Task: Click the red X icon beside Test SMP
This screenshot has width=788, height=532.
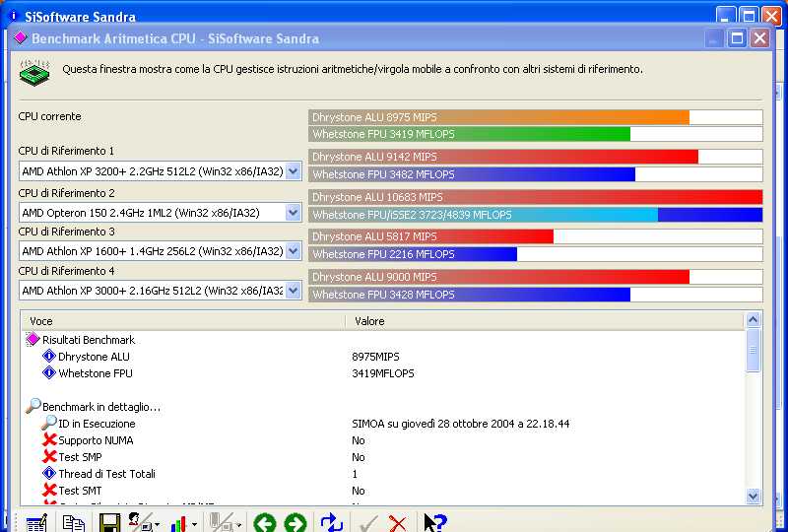Action: (x=49, y=456)
